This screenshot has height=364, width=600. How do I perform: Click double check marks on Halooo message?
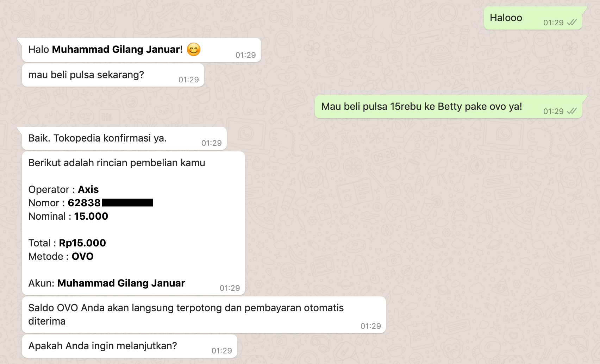571,23
